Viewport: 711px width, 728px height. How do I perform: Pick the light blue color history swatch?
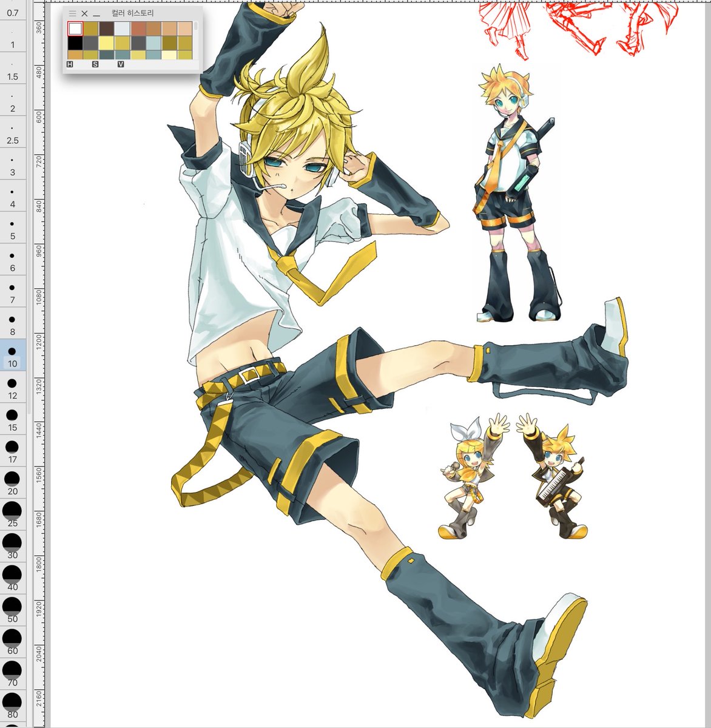154,43
